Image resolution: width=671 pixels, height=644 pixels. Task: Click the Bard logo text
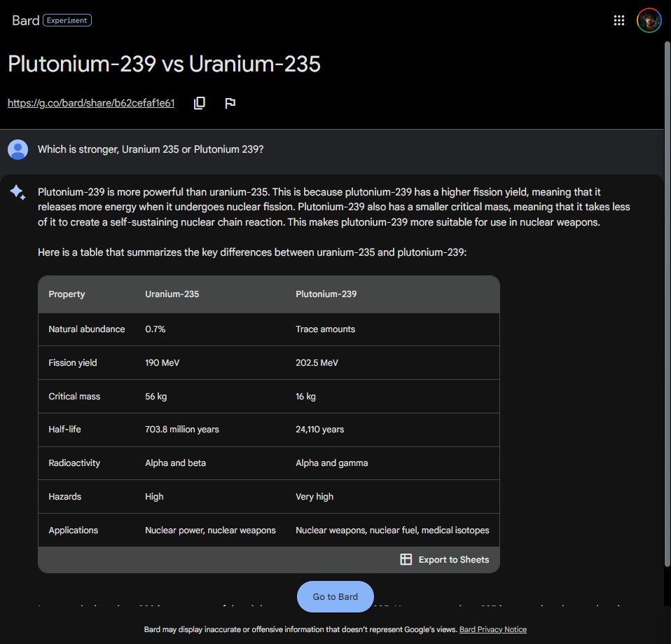coord(26,20)
